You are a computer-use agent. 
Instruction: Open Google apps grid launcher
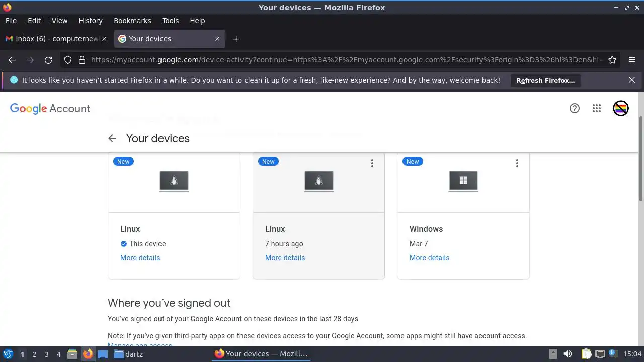pos(597,108)
